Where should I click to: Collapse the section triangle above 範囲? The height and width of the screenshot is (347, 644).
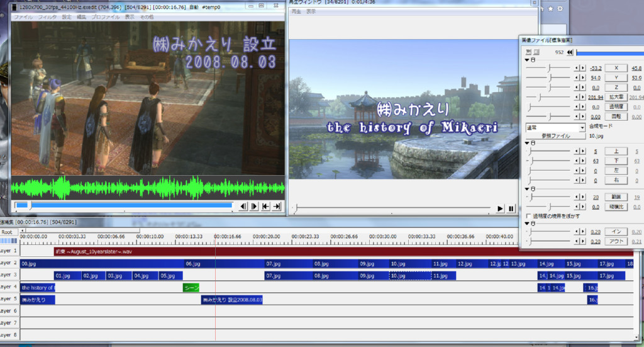click(527, 189)
